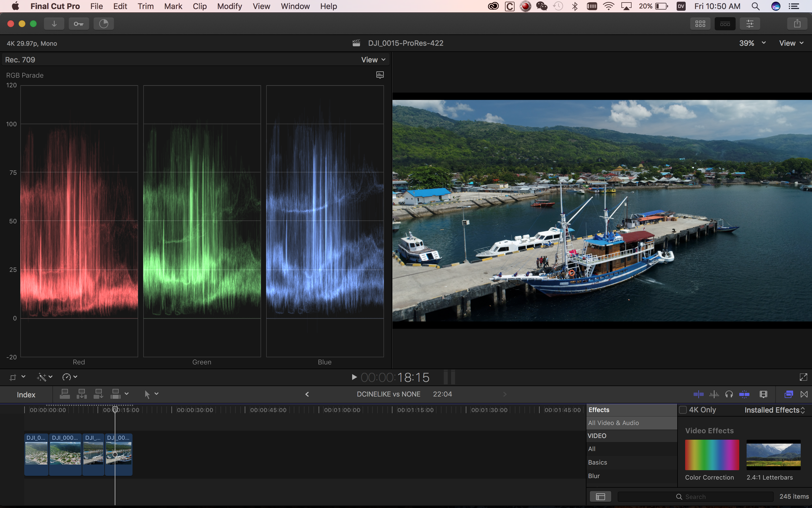This screenshot has width=812, height=508.
Task: Click the Share export icon
Action: tap(797, 24)
